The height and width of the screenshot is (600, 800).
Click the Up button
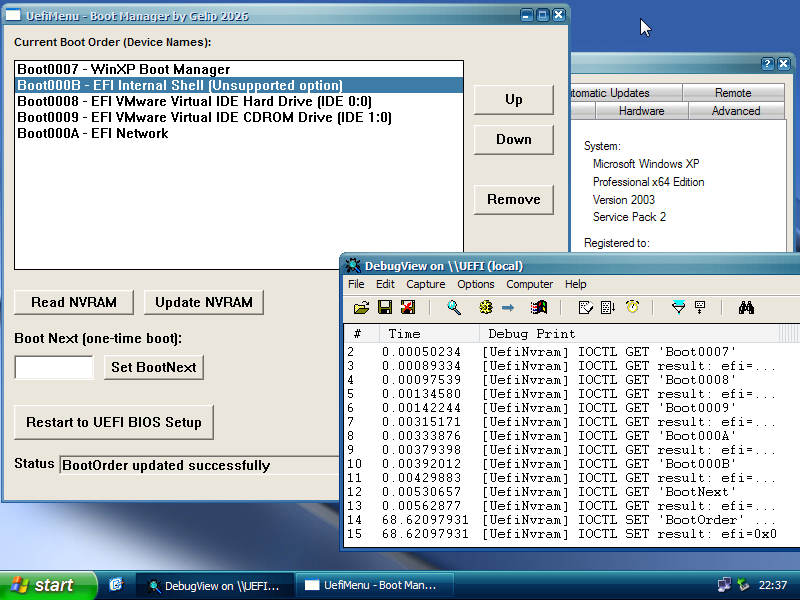coord(514,99)
